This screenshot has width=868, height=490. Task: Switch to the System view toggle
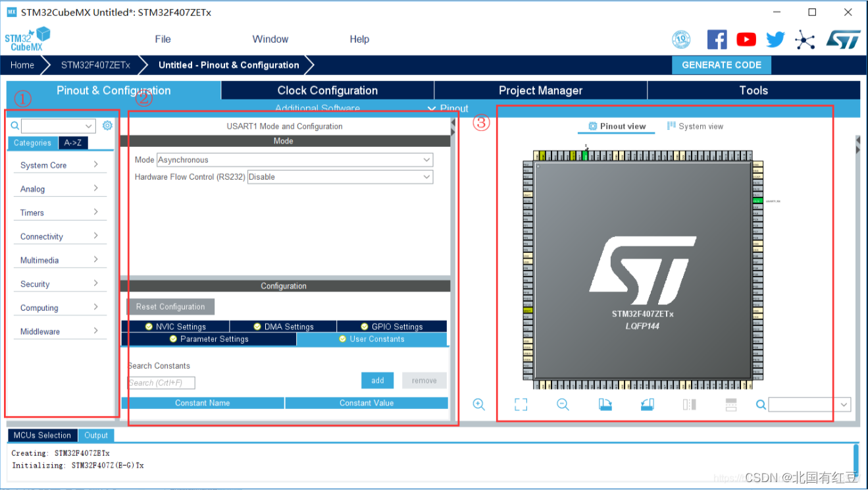pos(695,126)
